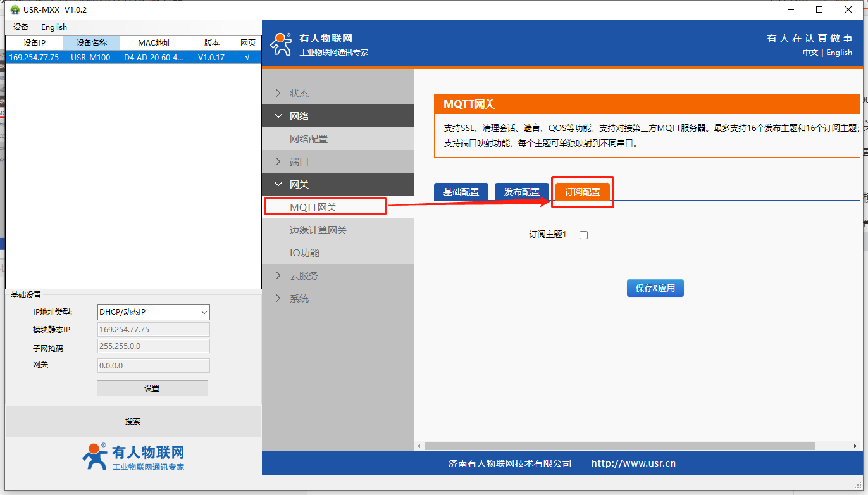Expand the 系统 menu section

[x=338, y=298]
